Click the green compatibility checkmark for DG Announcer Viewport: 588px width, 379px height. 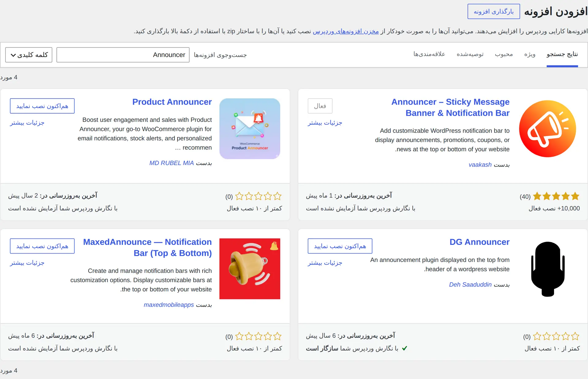click(x=405, y=348)
